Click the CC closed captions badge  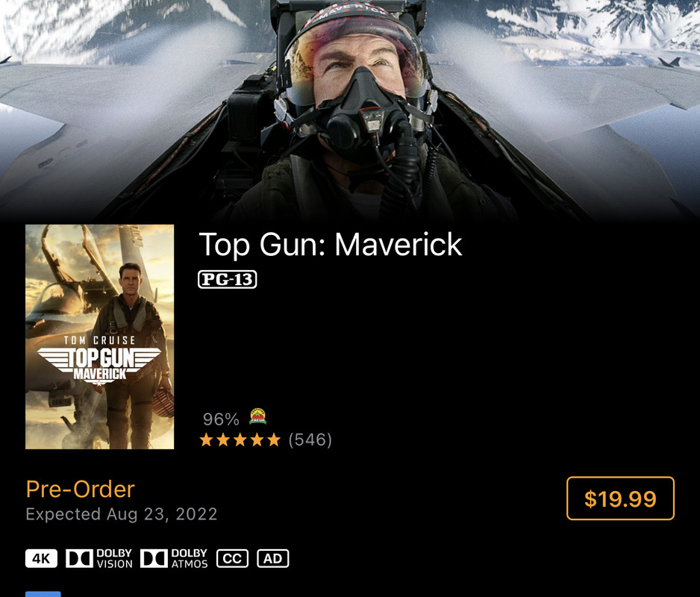(232, 559)
